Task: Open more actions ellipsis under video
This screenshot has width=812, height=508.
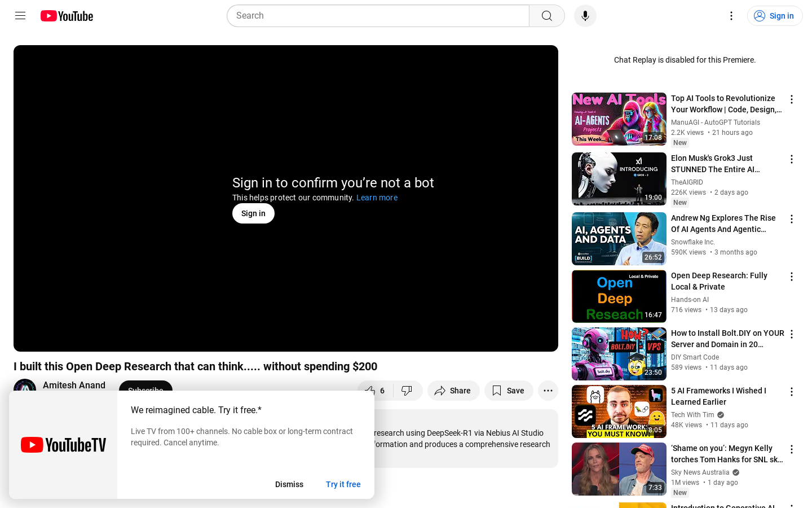Action: click(x=548, y=391)
